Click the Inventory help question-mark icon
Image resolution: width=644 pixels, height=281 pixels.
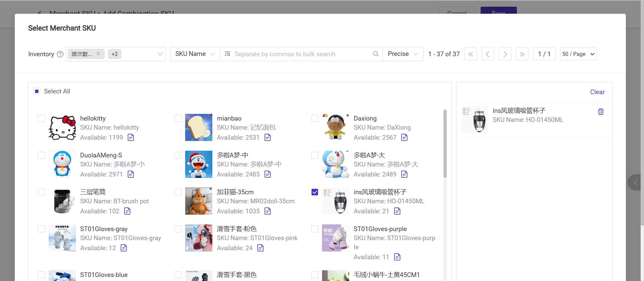pyautogui.click(x=60, y=54)
